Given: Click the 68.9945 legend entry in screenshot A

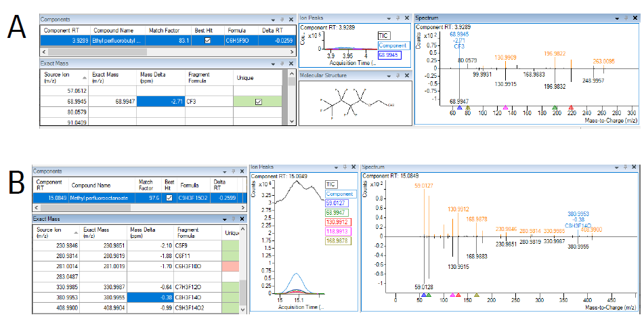Looking at the screenshot, I should click(x=390, y=55).
